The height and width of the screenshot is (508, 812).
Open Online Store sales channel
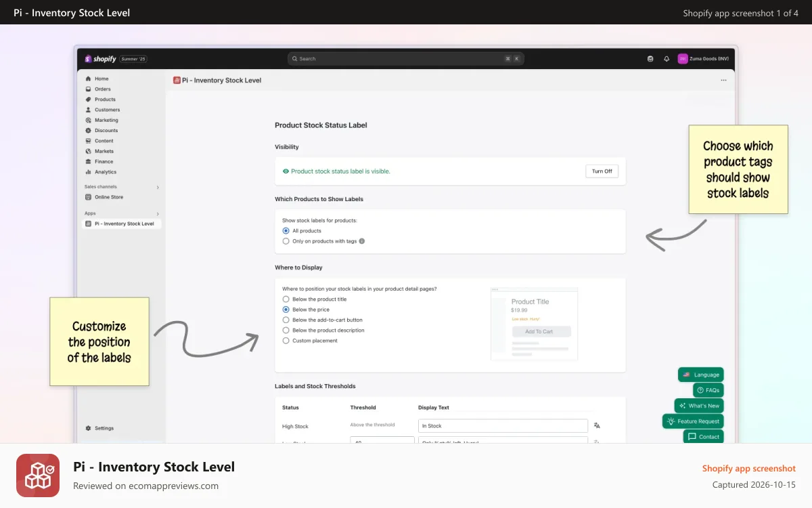[109, 197]
